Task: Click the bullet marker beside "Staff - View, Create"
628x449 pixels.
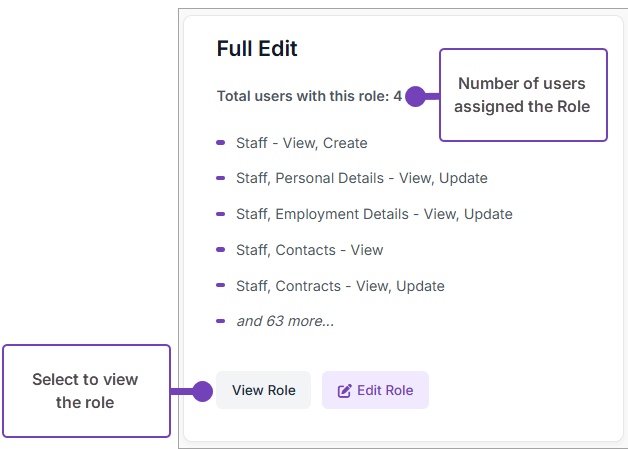Action: 220,143
